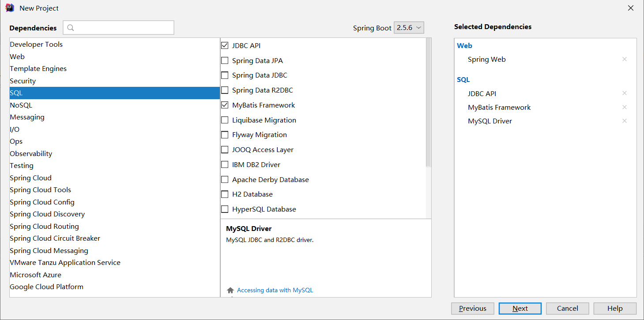This screenshot has height=320, width=644.
Task: Tick the JOOQ Access Layer checkbox
Action: [225, 150]
